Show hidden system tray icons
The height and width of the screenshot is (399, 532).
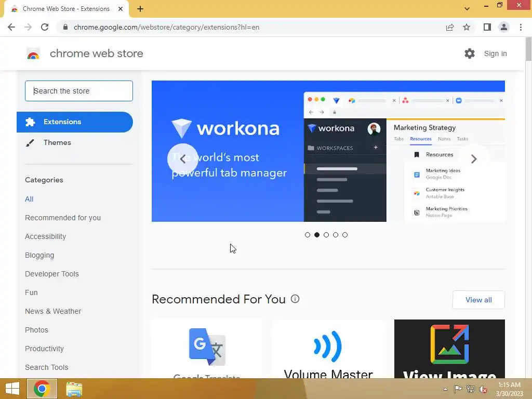click(445, 389)
